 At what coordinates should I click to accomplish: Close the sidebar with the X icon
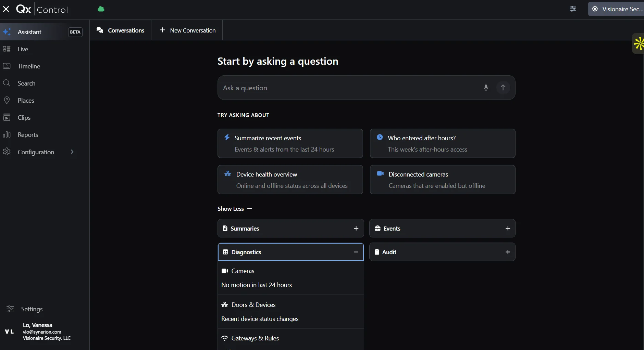coord(6,9)
